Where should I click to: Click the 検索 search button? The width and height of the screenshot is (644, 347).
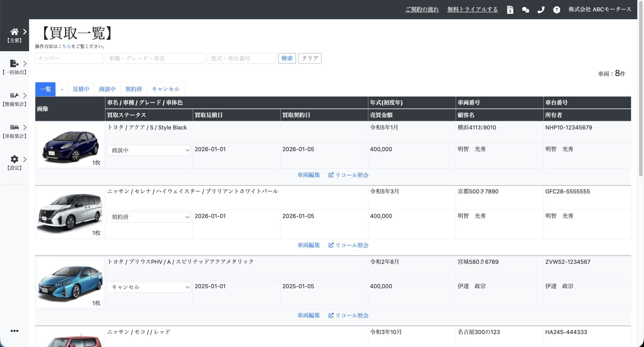[287, 58]
